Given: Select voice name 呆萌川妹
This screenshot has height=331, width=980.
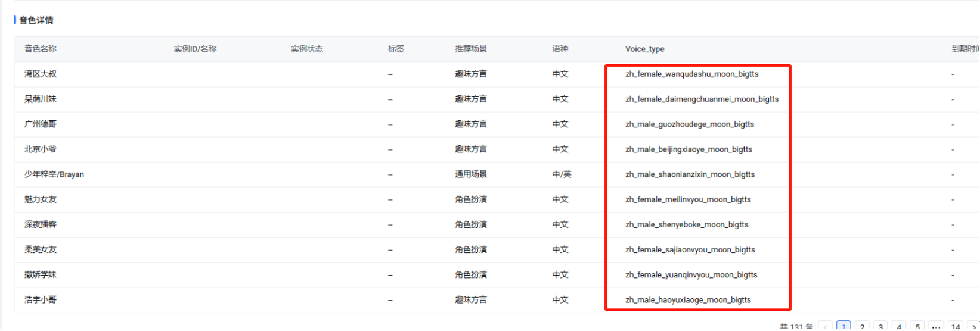Looking at the screenshot, I should pos(41,99).
